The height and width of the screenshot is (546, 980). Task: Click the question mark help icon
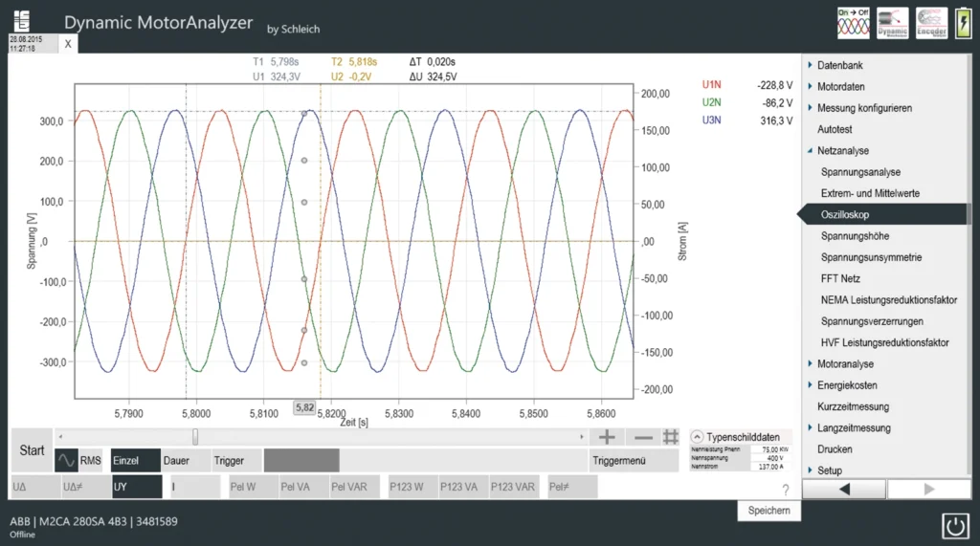pyautogui.click(x=785, y=490)
